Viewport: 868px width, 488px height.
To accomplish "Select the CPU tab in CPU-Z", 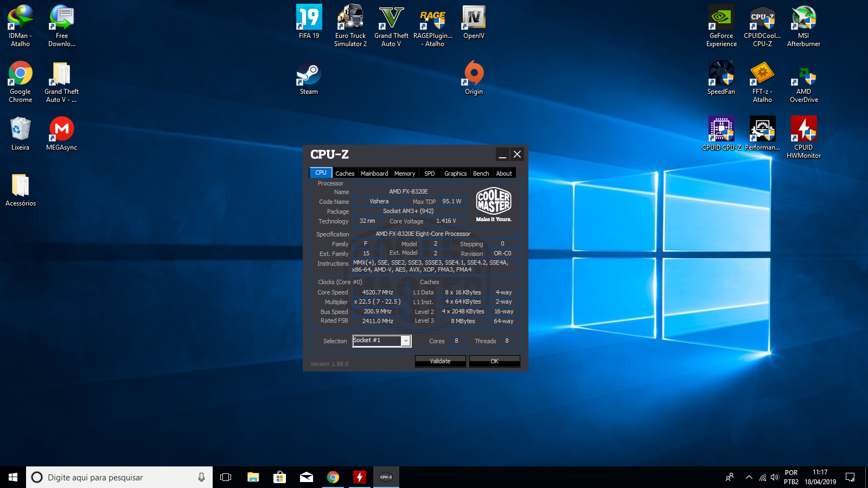I will [321, 173].
